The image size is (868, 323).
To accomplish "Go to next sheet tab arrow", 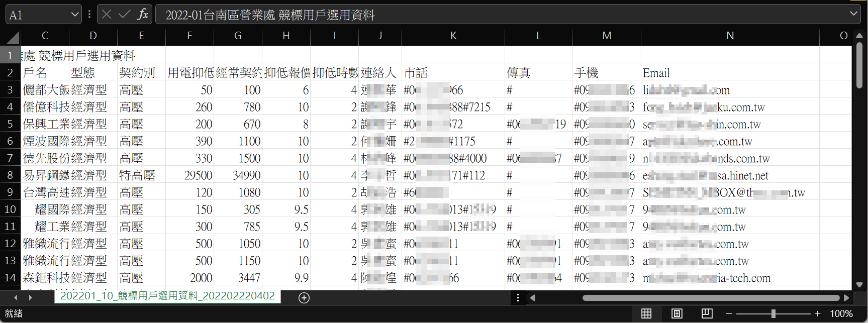I will (x=30, y=298).
